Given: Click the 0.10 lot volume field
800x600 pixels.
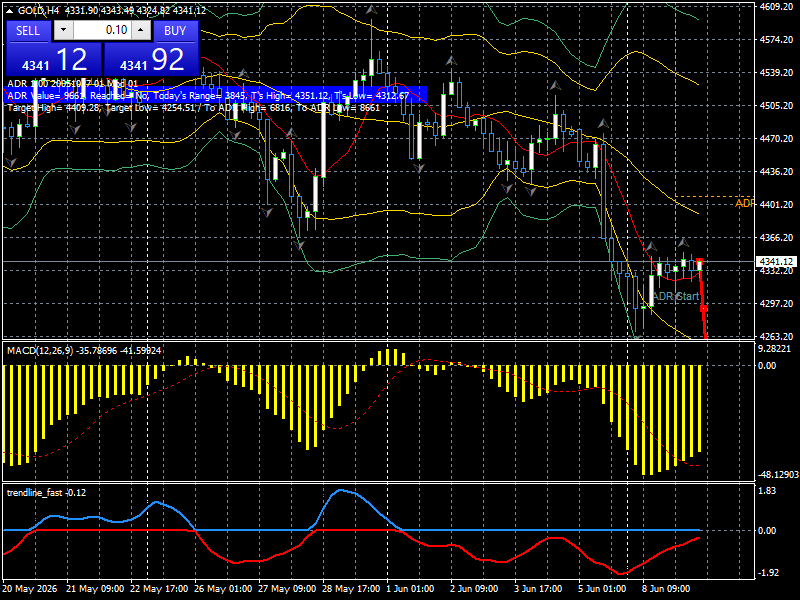Looking at the screenshot, I should 102,30.
